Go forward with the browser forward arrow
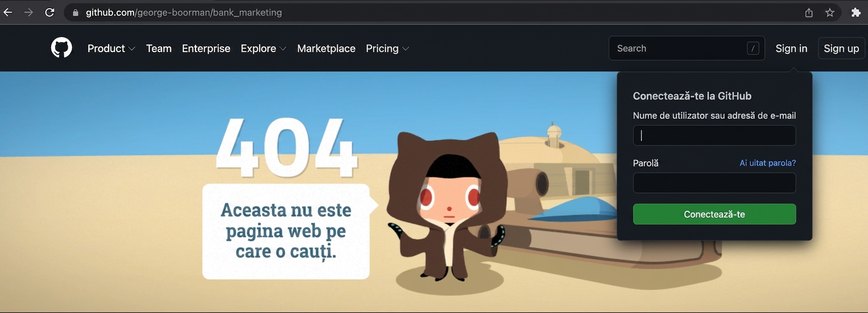The width and height of the screenshot is (868, 313). tap(29, 13)
